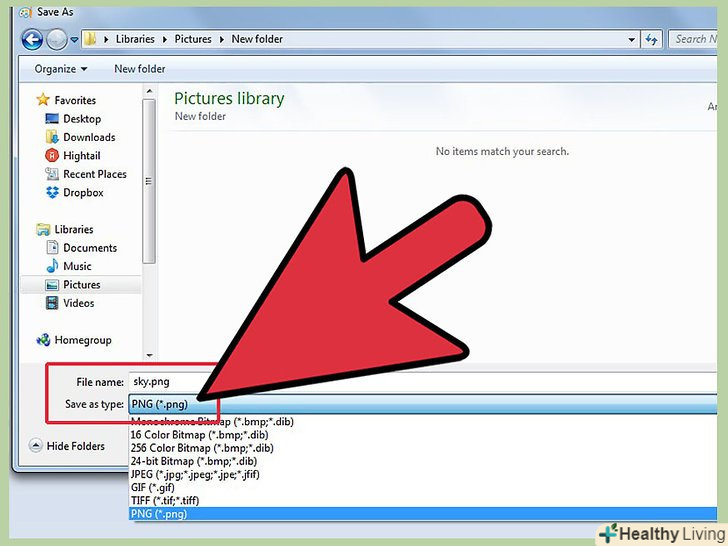
Task: Select Music under Libraries
Action: click(77, 266)
